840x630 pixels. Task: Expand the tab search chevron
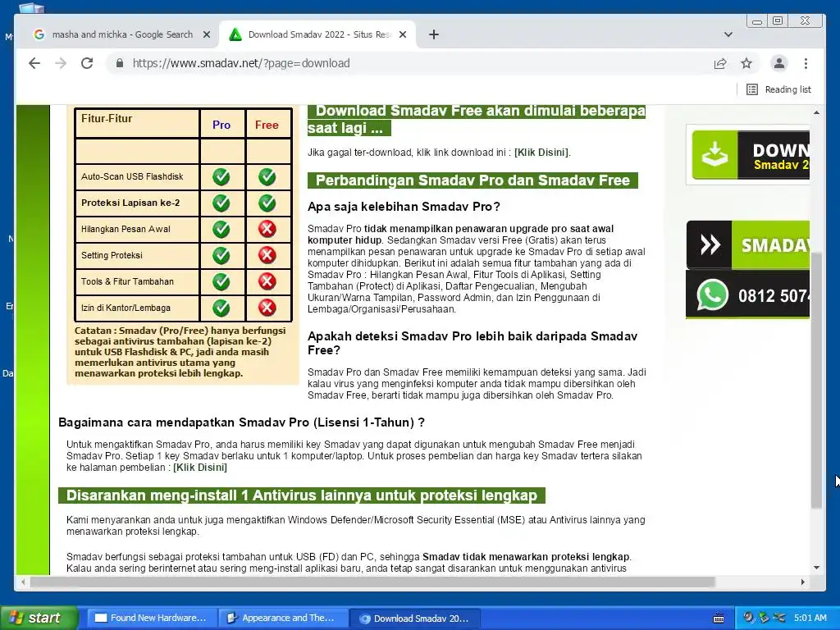pos(728,34)
